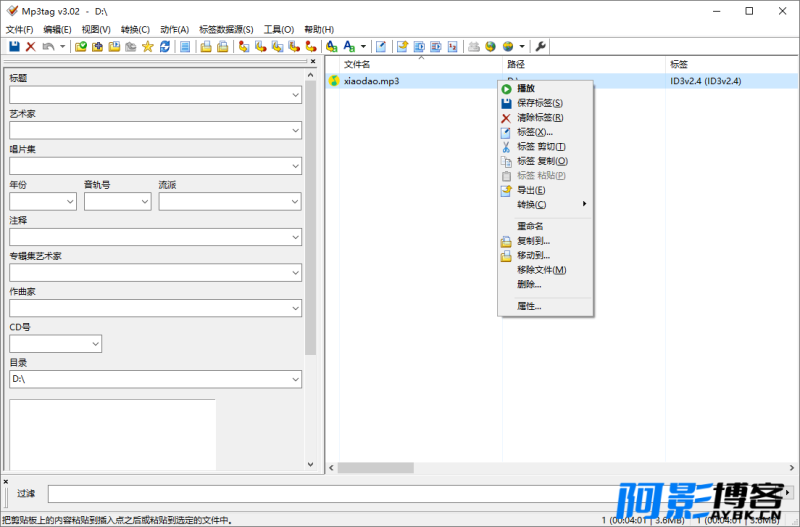Choose 复制到... in the context menu
This screenshot has width=800, height=527.
tap(545, 241)
